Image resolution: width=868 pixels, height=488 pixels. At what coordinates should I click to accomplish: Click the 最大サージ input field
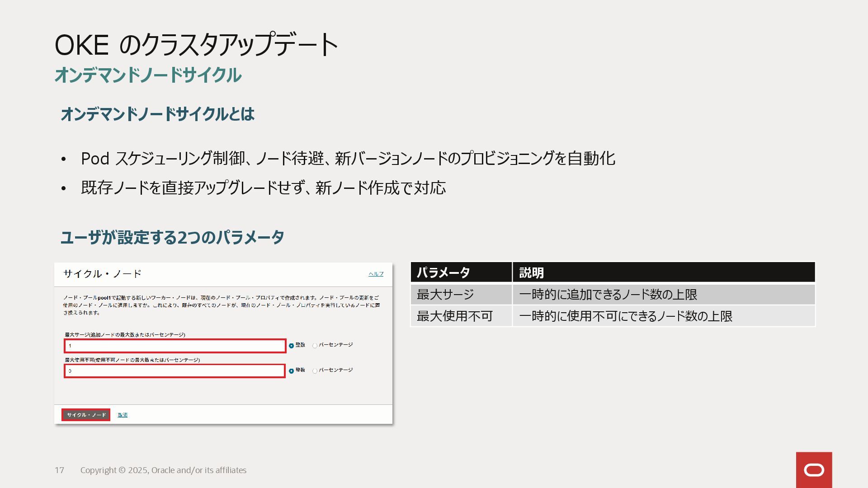pyautogui.click(x=175, y=346)
